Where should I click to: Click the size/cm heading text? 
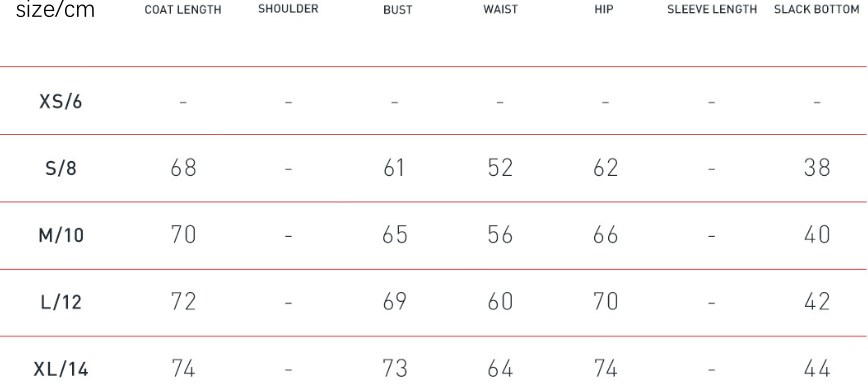tap(55, 9)
